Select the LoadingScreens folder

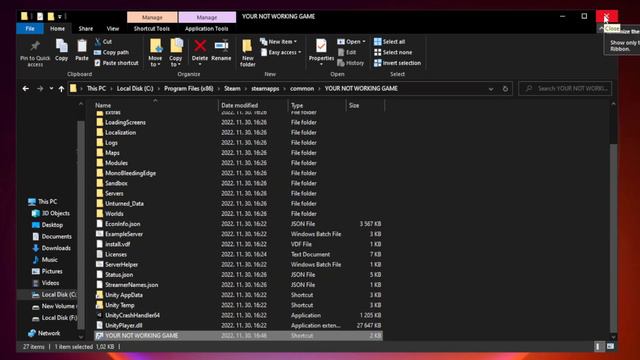[x=125, y=122]
